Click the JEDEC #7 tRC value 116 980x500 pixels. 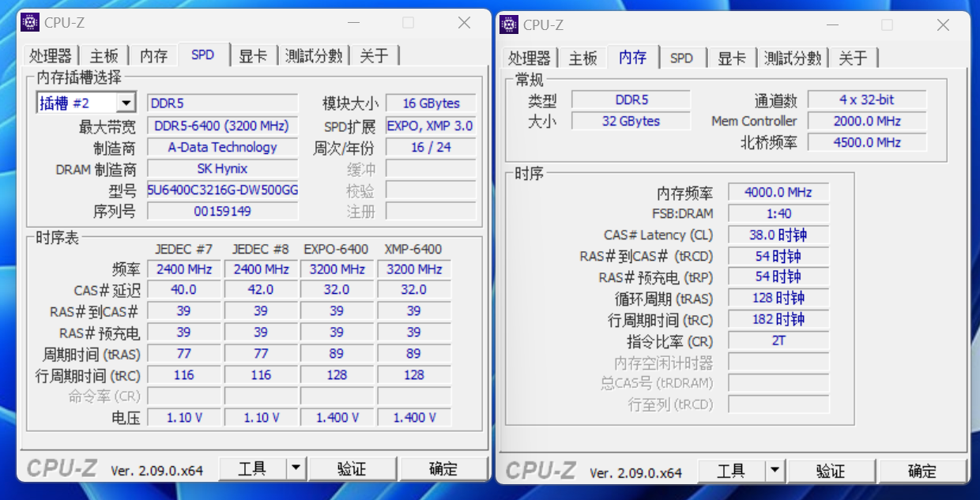[184, 375]
